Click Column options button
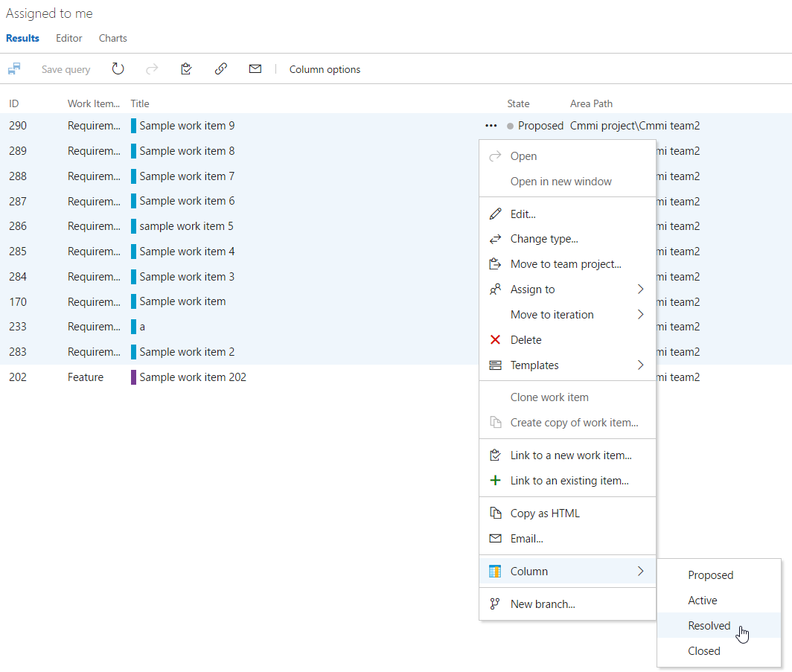 (325, 69)
